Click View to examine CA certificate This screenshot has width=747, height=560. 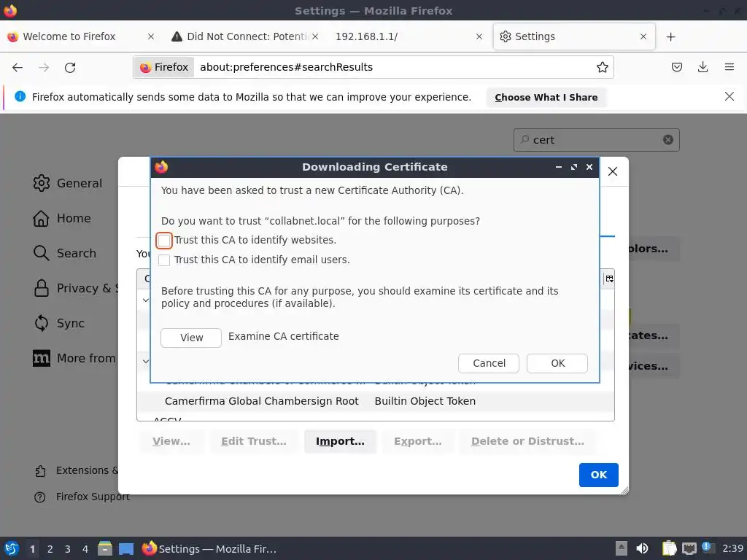pyautogui.click(x=191, y=338)
